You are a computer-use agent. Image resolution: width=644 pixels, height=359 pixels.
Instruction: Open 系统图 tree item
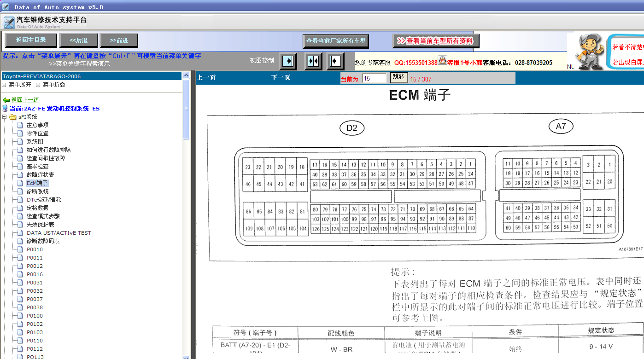(35, 142)
